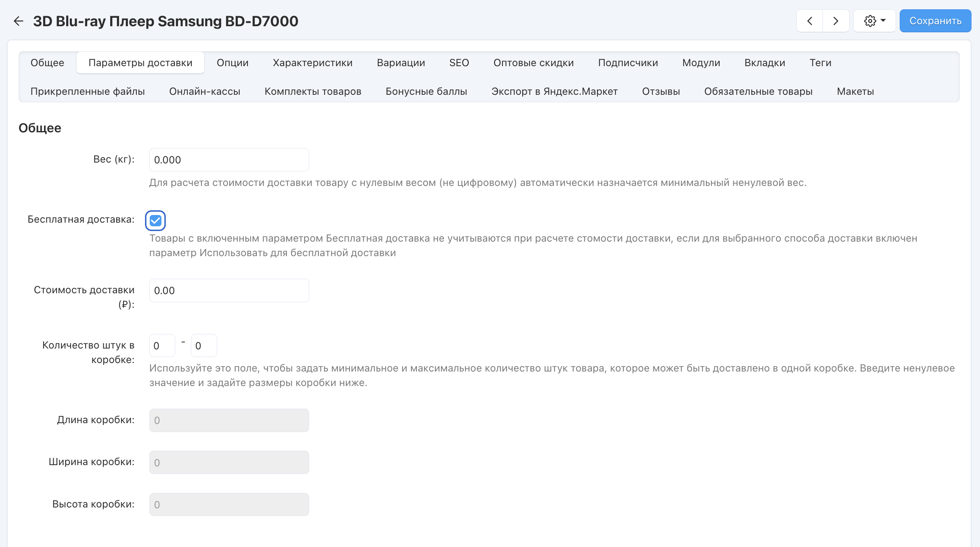The width and height of the screenshot is (980, 547).
Task: Switch to the Общее tab
Action: coord(47,63)
